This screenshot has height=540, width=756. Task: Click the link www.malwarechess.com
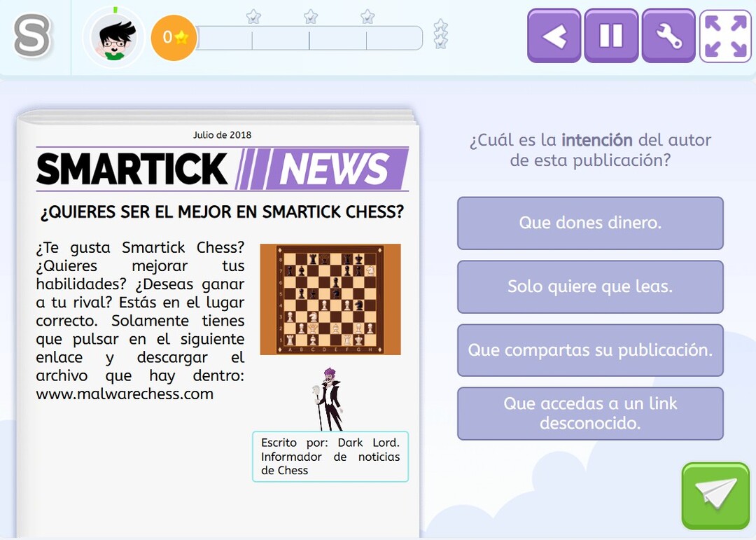(123, 394)
